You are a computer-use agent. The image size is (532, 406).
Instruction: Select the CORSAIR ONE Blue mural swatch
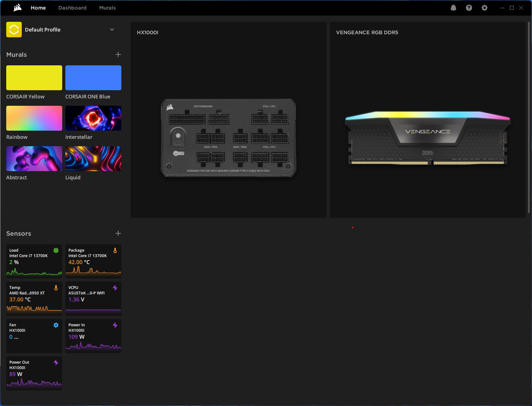[x=93, y=78]
